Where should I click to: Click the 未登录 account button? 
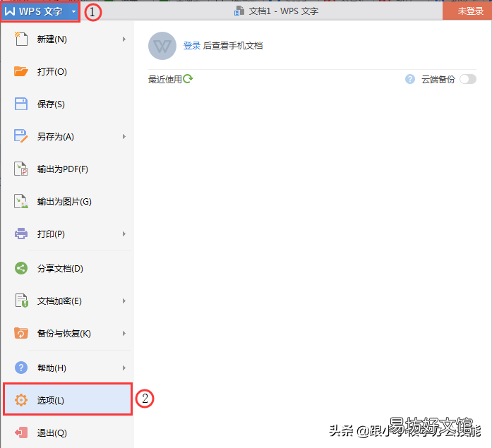pos(467,11)
